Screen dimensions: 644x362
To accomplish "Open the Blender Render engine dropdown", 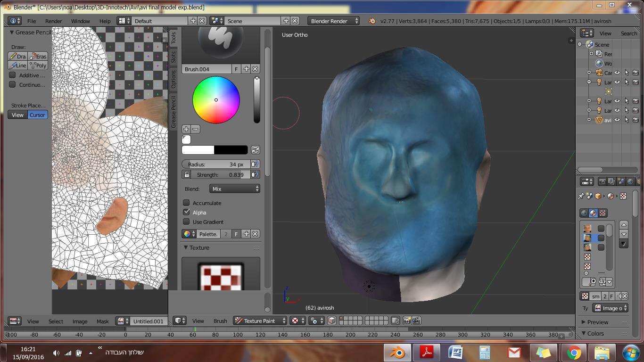I will (x=334, y=21).
